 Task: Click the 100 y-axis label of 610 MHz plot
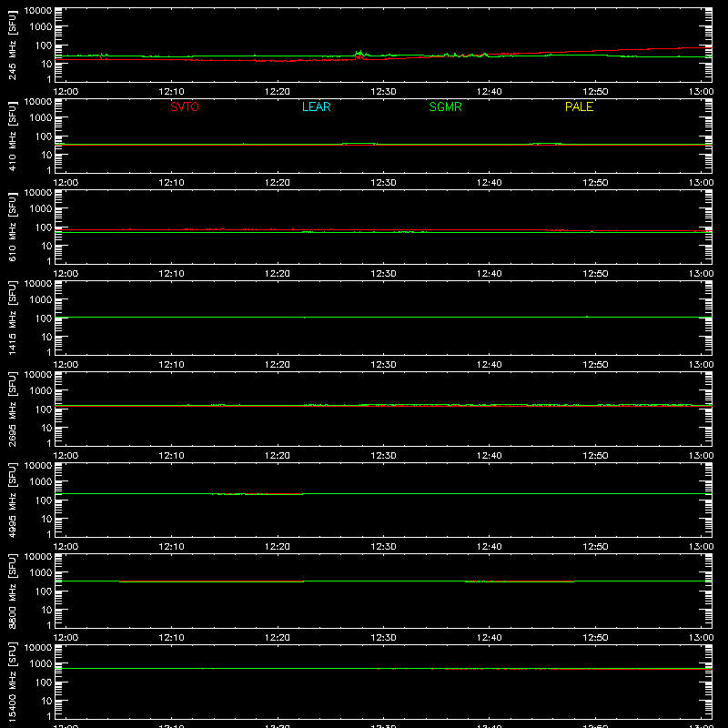coord(44,227)
